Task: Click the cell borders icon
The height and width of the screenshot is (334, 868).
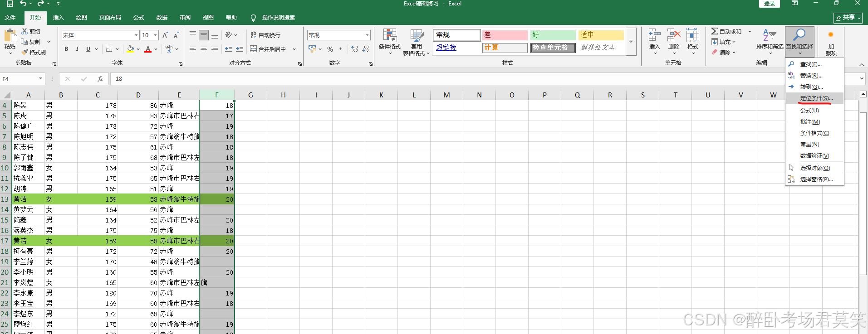Action: click(x=109, y=49)
